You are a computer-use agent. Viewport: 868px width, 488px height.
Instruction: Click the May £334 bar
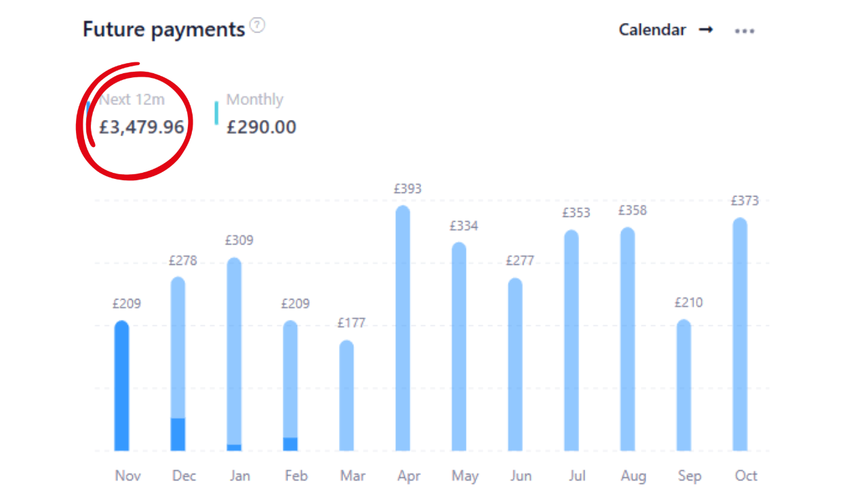[459, 347]
